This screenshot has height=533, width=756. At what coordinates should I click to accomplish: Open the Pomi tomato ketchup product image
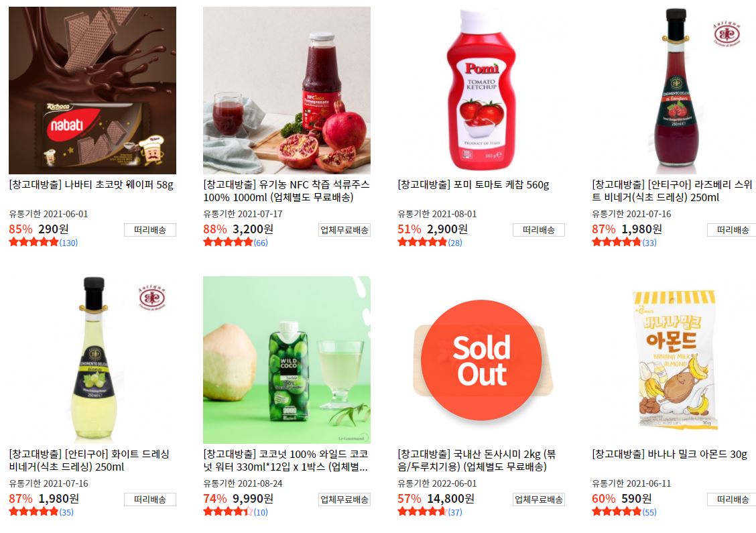pos(481,91)
